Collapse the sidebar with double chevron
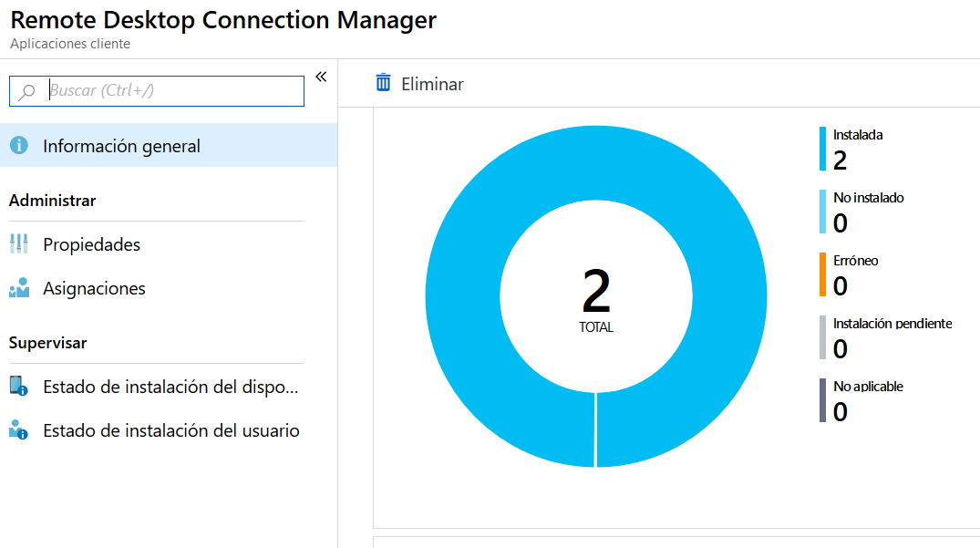Screen dimensions: 980x548 [x=321, y=77]
